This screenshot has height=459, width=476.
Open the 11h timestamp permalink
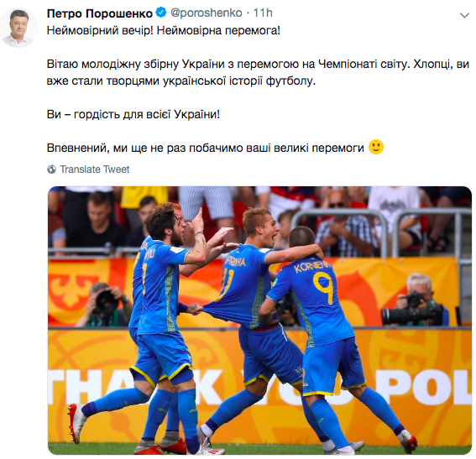[263, 13]
